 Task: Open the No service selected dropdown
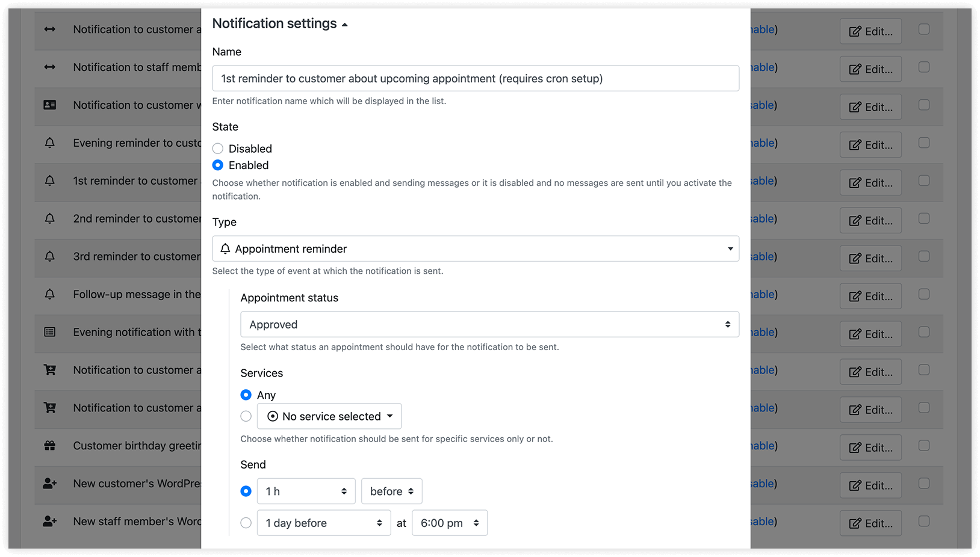click(329, 416)
